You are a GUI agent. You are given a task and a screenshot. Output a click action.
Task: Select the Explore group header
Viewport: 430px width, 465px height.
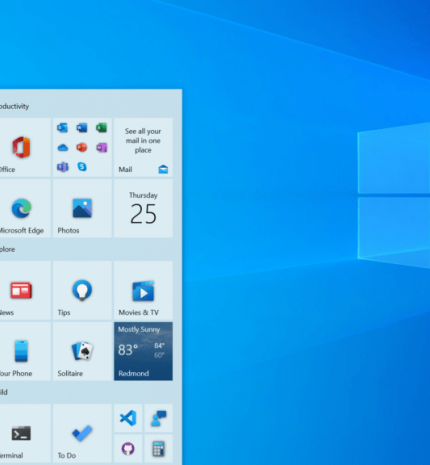(x=7, y=249)
